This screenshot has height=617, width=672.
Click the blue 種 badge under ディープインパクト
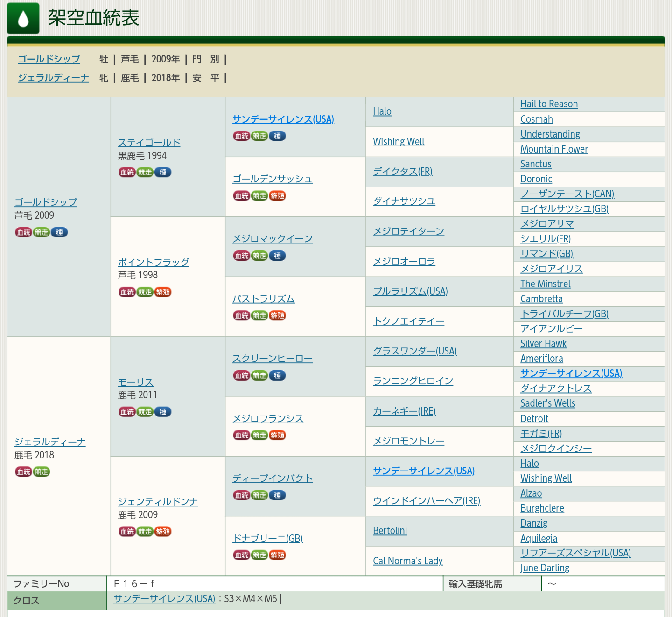[x=277, y=495]
